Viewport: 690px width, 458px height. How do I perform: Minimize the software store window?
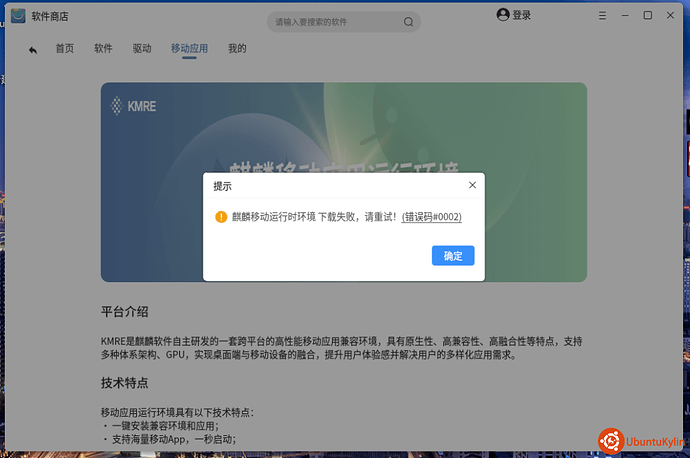point(626,15)
